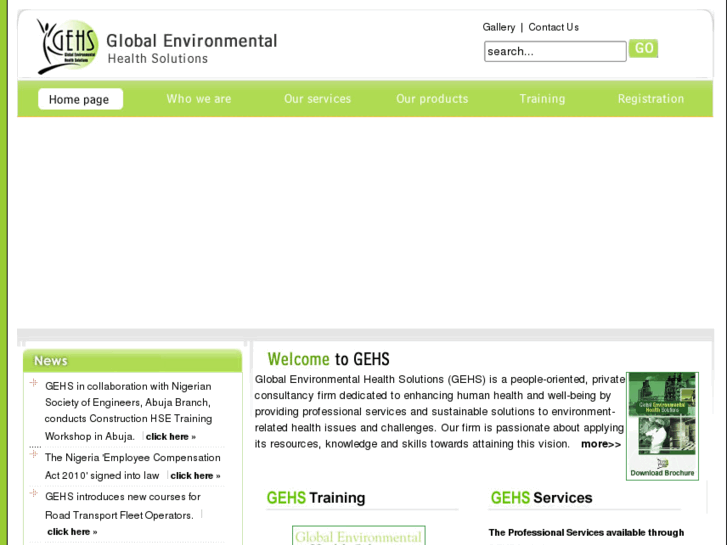Click bullet icon beside Employee Compensation news
Screen dimensions: 727x545
point(33,454)
